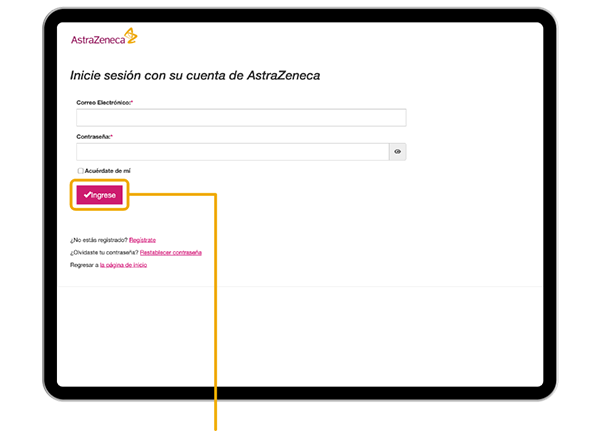Open the Restablecer contraseña link
Viewport: 600px width, 436px height.
tap(171, 253)
